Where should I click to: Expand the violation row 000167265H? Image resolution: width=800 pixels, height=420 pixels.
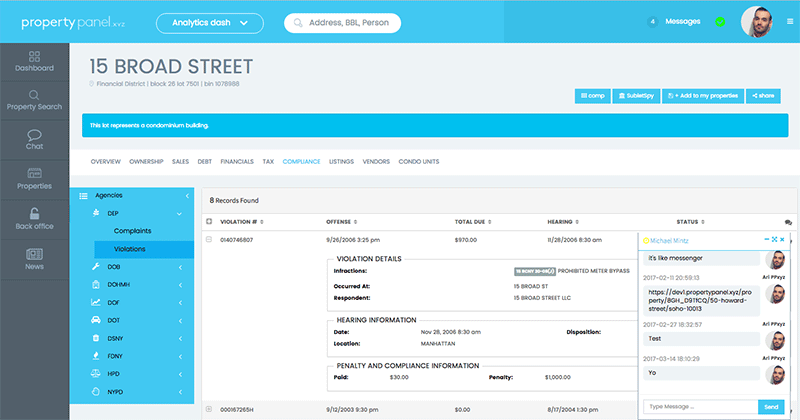(209, 409)
